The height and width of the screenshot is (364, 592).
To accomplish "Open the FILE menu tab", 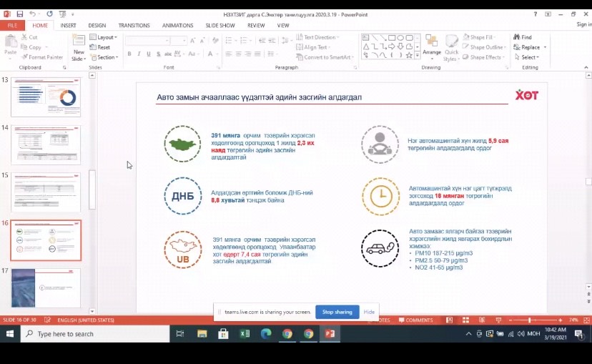I will point(11,25).
